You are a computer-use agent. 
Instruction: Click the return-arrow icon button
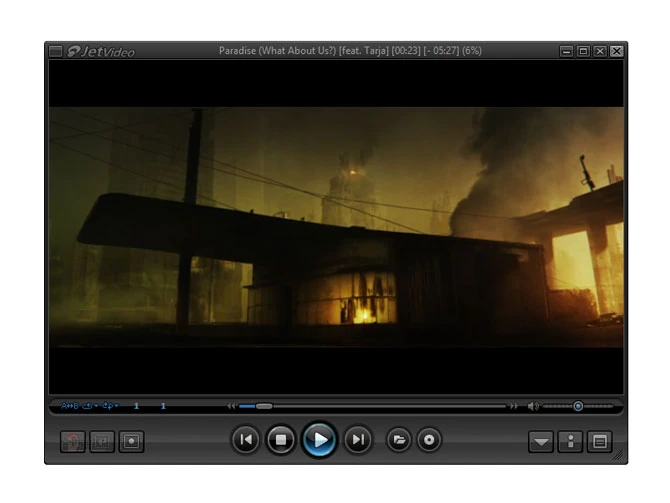(102, 441)
